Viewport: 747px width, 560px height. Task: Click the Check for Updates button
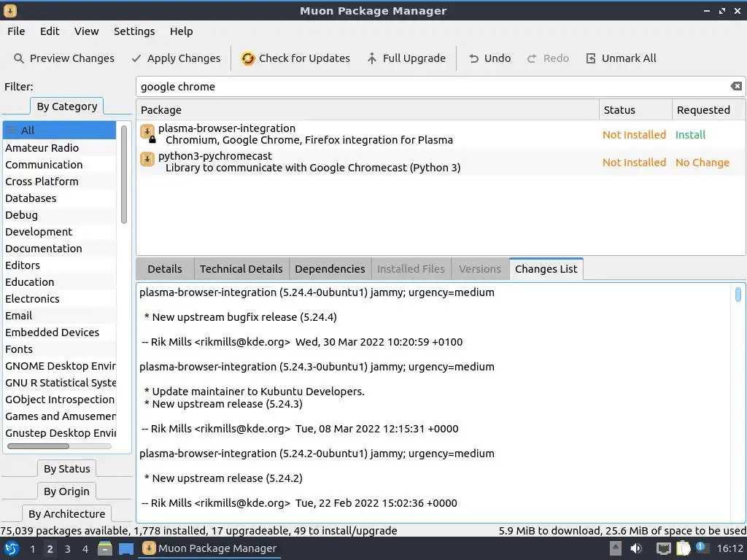point(295,58)
